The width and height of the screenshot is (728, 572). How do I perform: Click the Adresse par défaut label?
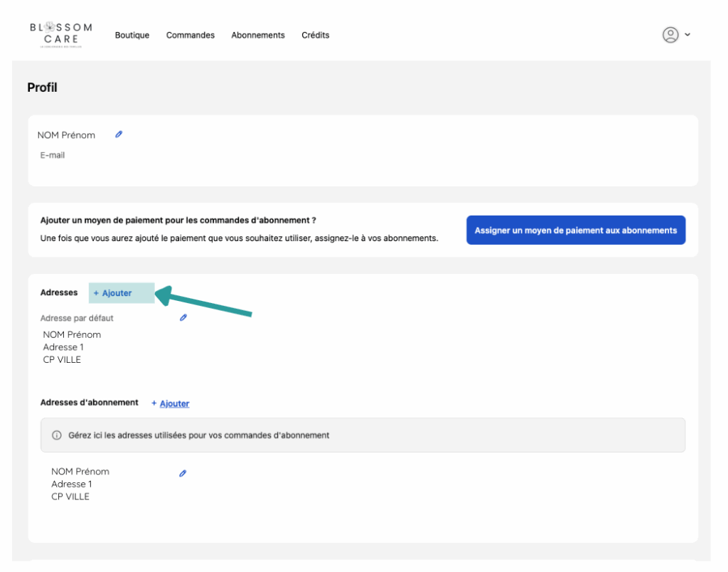(77, 318)
